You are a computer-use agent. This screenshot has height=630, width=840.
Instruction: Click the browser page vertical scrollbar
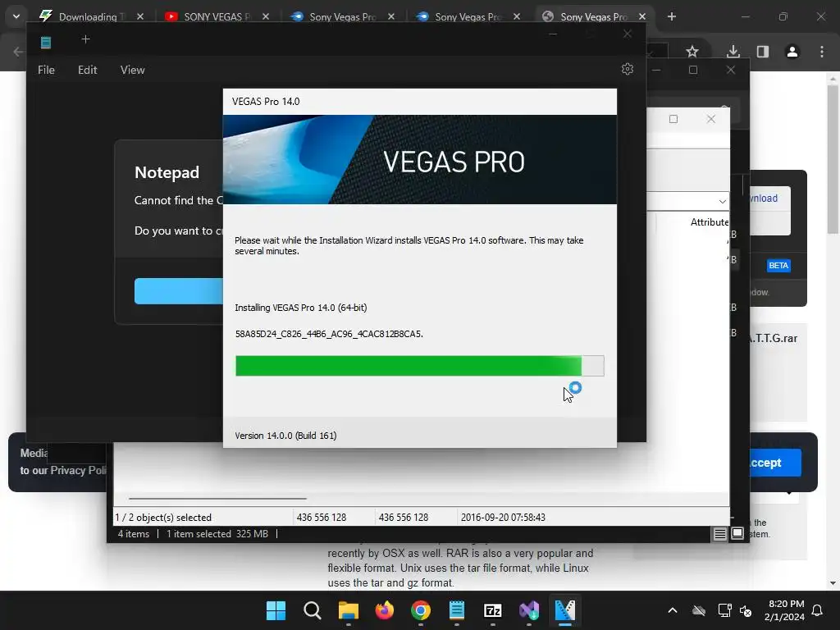click(x=833, y=160)
